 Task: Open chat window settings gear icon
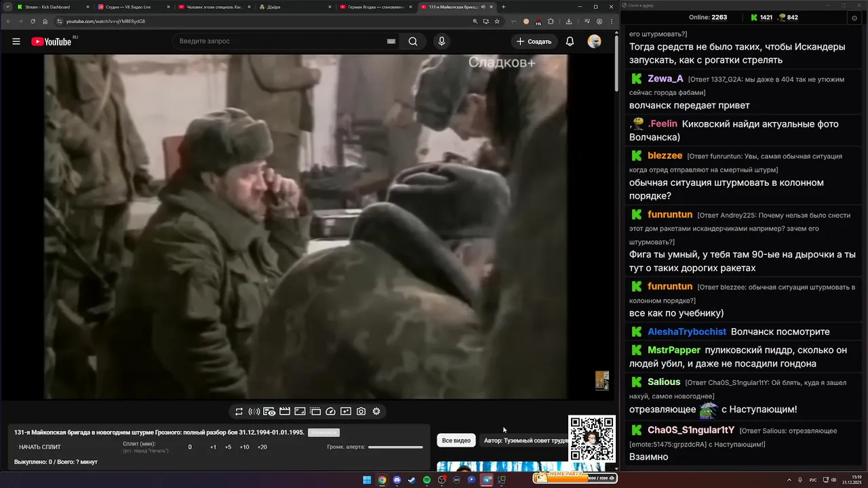tap(854, 18)
